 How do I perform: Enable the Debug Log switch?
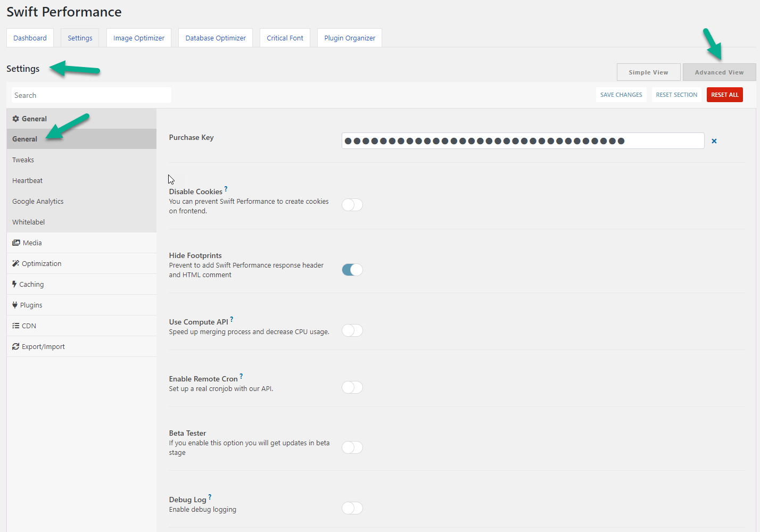352,508
